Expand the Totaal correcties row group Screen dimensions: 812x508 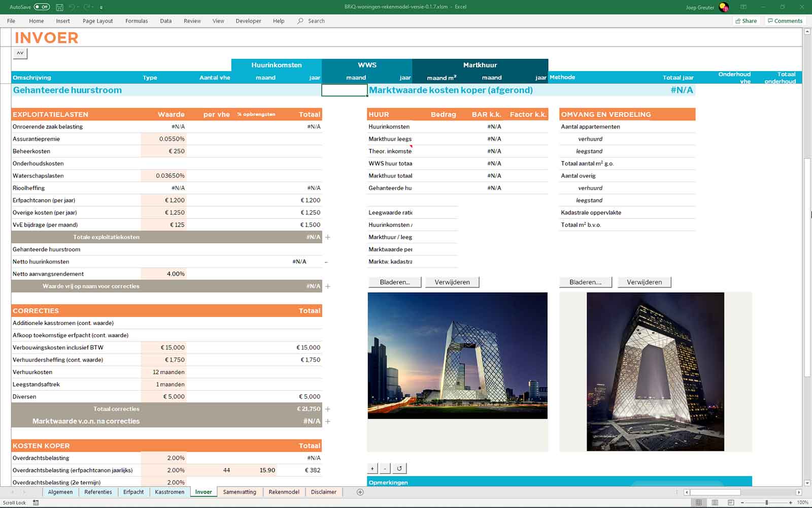328,409
